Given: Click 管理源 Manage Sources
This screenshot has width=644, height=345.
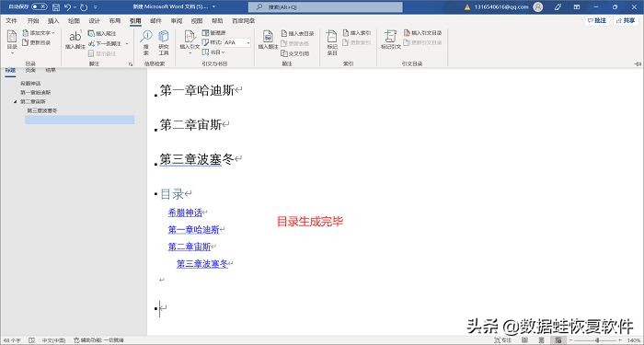Looking at the screenshot, I should 213,32.
